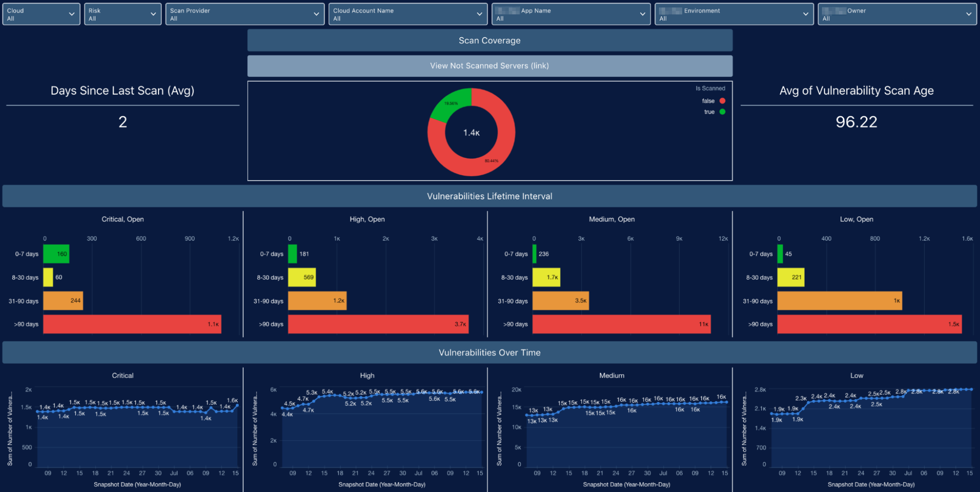Screen dimensions: 980x492
Task: Open the App Name filter dropdown
Action: pyautogui.click(x=571, y=14)
